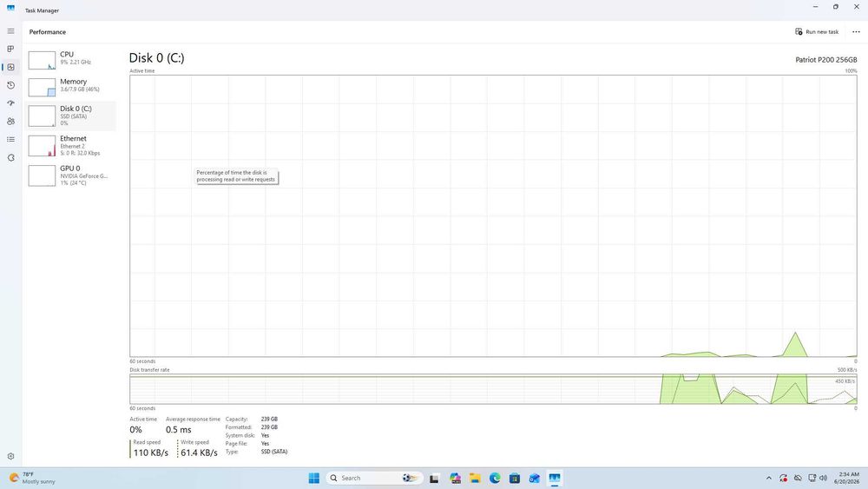Open File Explorer from the taskbar
This screenshot has width=868, height=489.
coord(475,478)
